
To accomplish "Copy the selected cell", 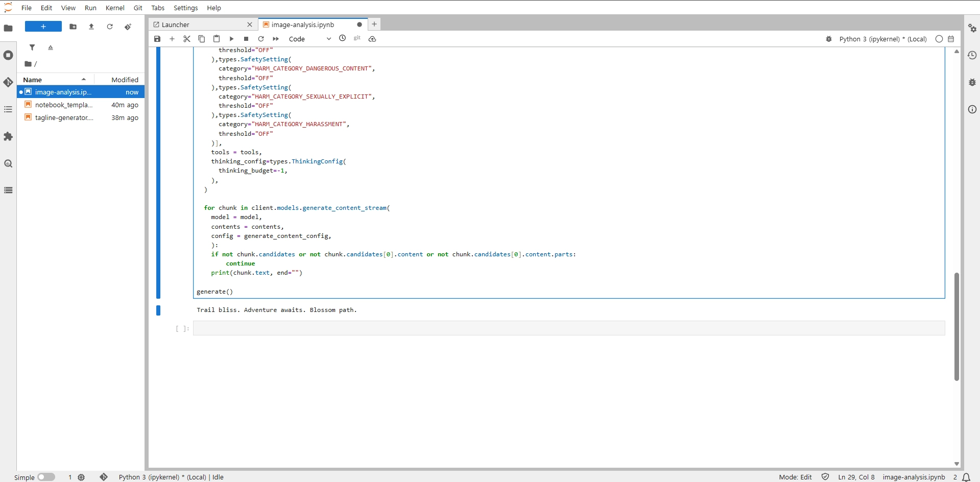I will pos(202,39).
